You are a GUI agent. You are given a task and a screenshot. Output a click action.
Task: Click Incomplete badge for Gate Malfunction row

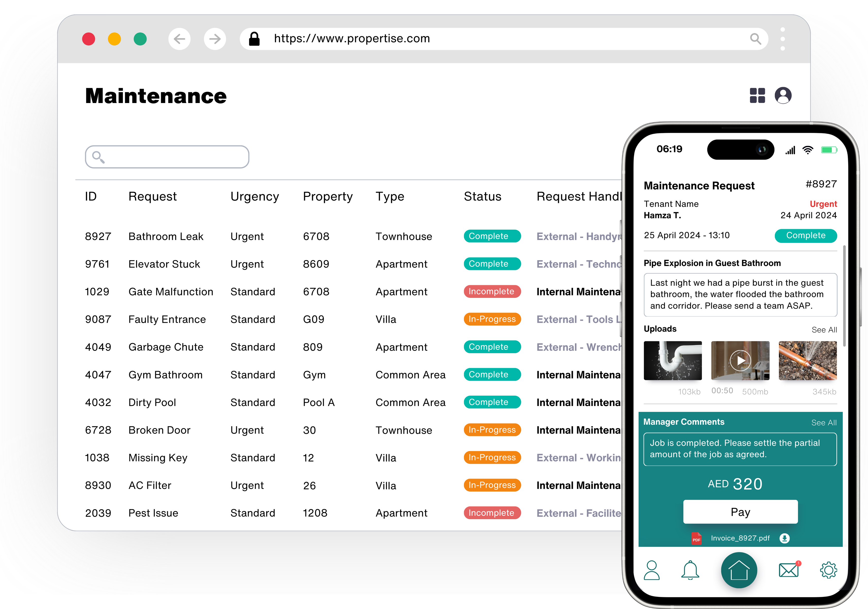pos(492,291)
